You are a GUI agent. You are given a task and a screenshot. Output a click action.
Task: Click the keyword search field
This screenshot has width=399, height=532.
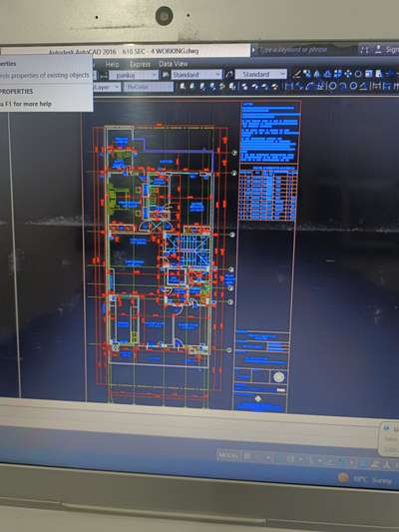tap(304, 50)
